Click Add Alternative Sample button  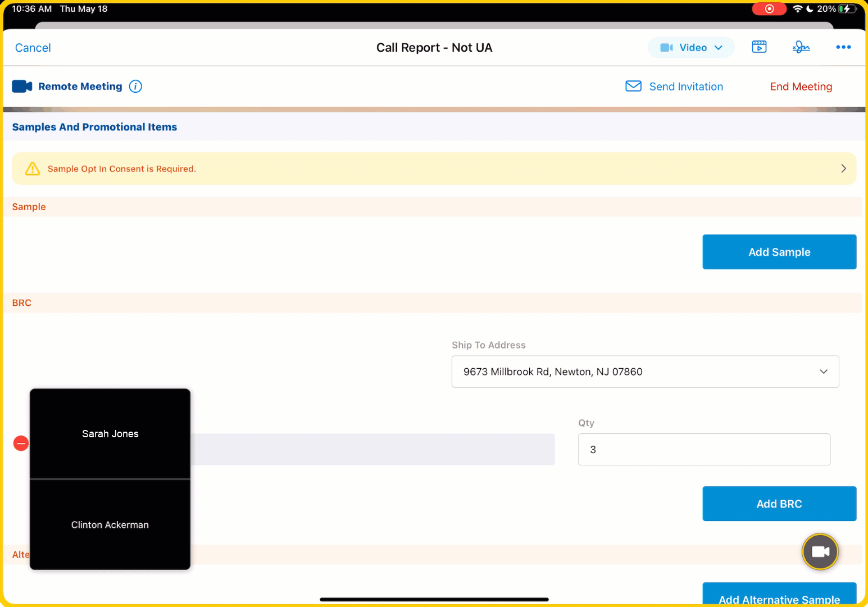point(779,596)
